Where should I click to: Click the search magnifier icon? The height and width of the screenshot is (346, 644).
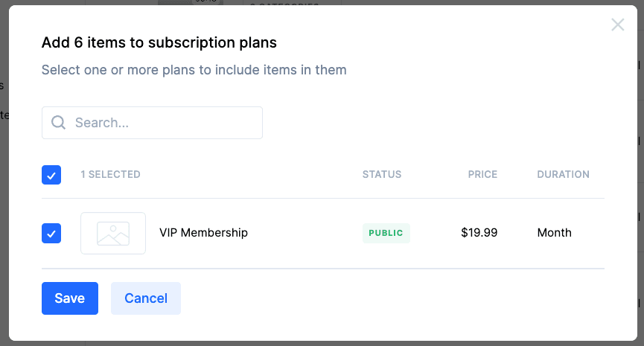58,123
